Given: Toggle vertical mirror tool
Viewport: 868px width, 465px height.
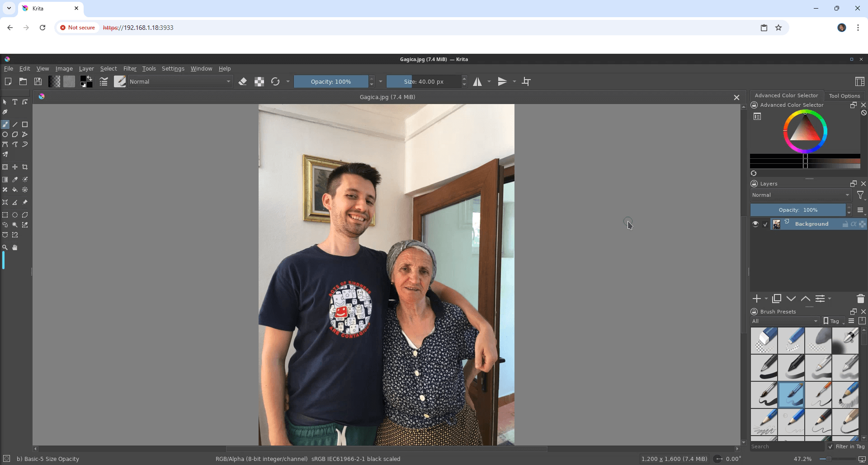Looking at the screenshot, I should (502, 81).
